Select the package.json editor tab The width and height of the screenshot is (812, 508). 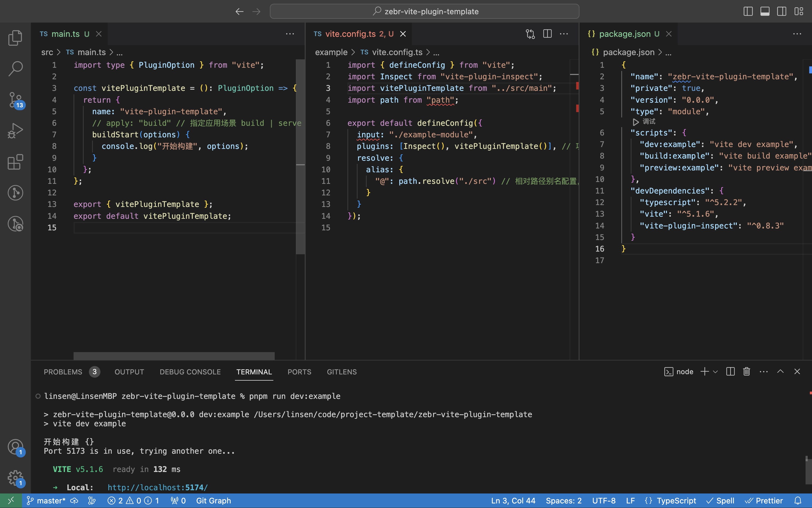pos(628,34)
